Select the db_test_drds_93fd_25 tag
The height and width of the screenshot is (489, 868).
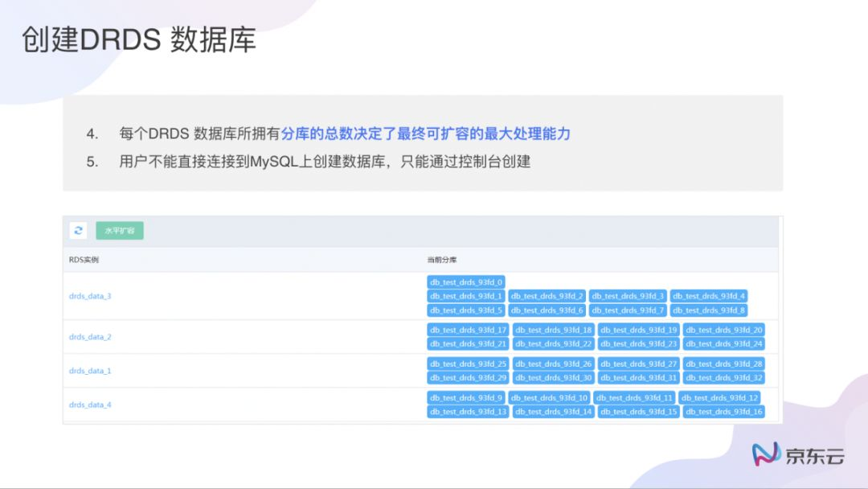(x=468, y=364)
